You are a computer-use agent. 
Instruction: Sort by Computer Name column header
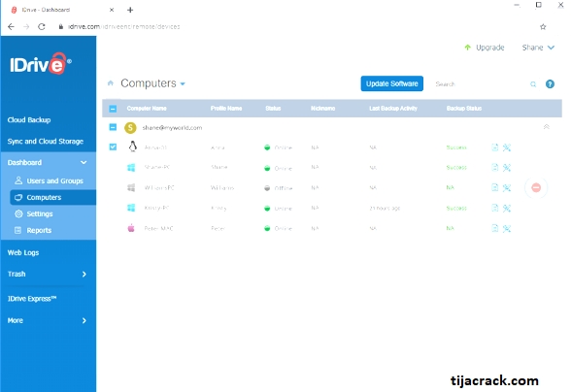[x=147, y=109]
